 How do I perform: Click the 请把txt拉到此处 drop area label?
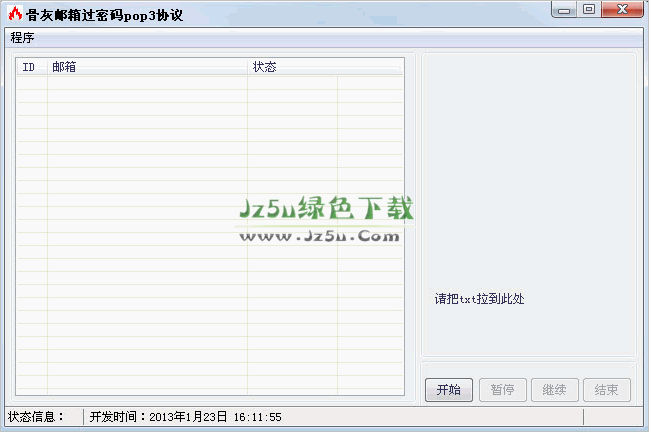[479, 299]
